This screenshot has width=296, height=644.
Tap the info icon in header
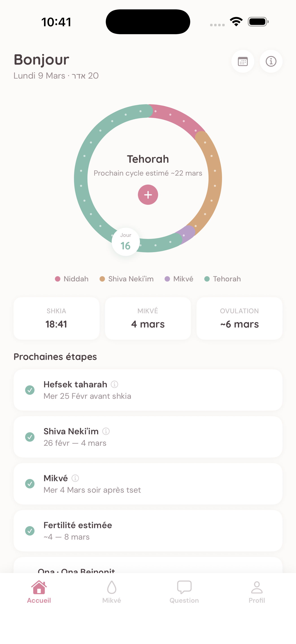tap(271, 62)
